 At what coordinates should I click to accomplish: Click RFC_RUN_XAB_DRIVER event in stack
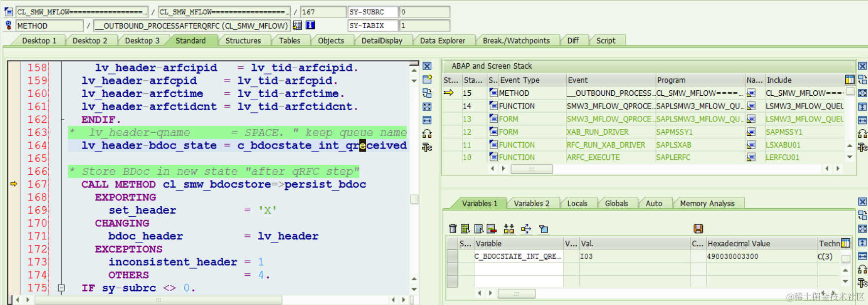(x=606, y=145)
